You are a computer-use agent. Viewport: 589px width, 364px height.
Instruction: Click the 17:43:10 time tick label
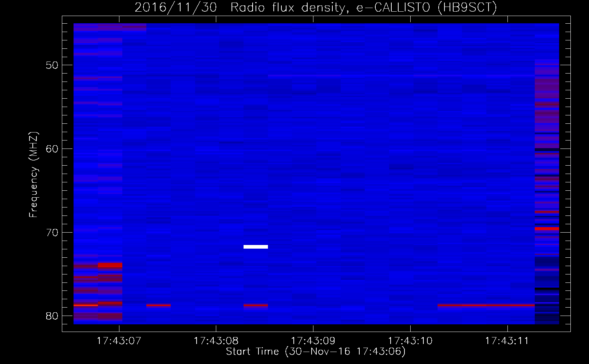tap(410, 341)
